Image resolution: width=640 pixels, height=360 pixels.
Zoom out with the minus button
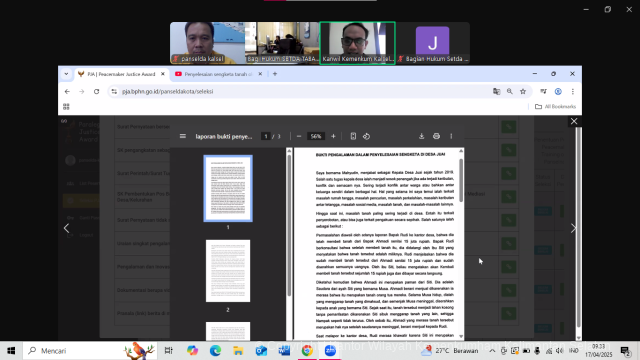299,136
